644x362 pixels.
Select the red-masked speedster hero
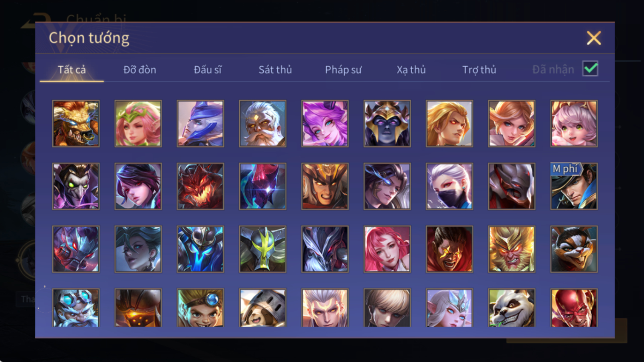click(574, 308)
